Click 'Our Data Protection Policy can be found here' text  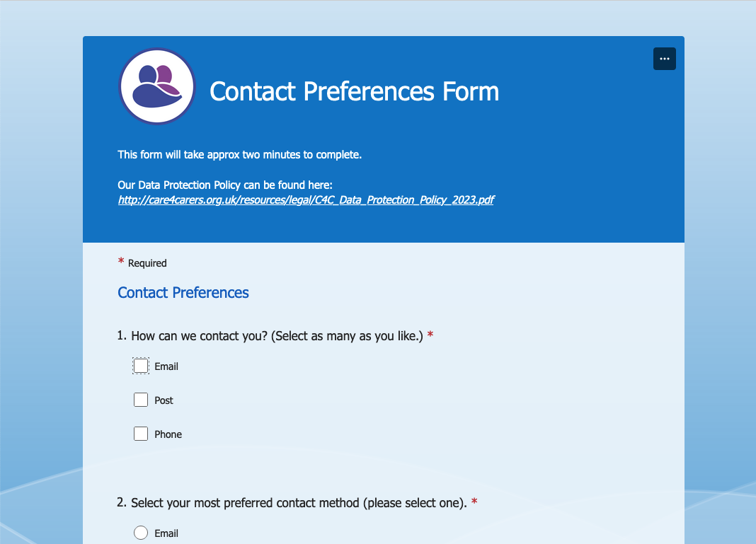225,185
